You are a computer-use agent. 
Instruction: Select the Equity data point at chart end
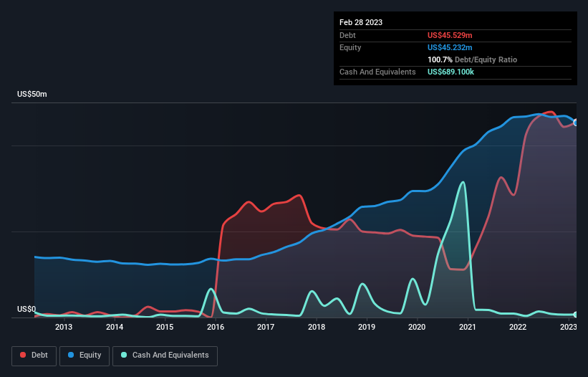tap(576, 123)
